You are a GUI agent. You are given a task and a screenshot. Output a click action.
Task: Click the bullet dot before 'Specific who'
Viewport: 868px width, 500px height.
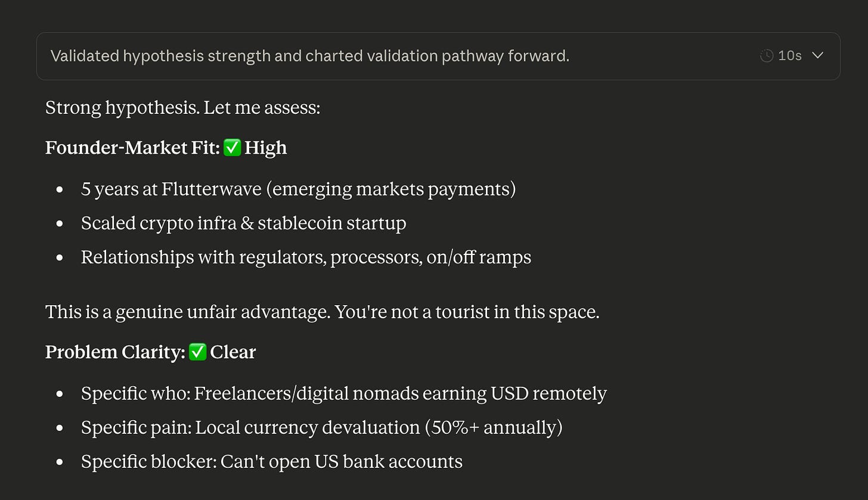click(59, 395)
